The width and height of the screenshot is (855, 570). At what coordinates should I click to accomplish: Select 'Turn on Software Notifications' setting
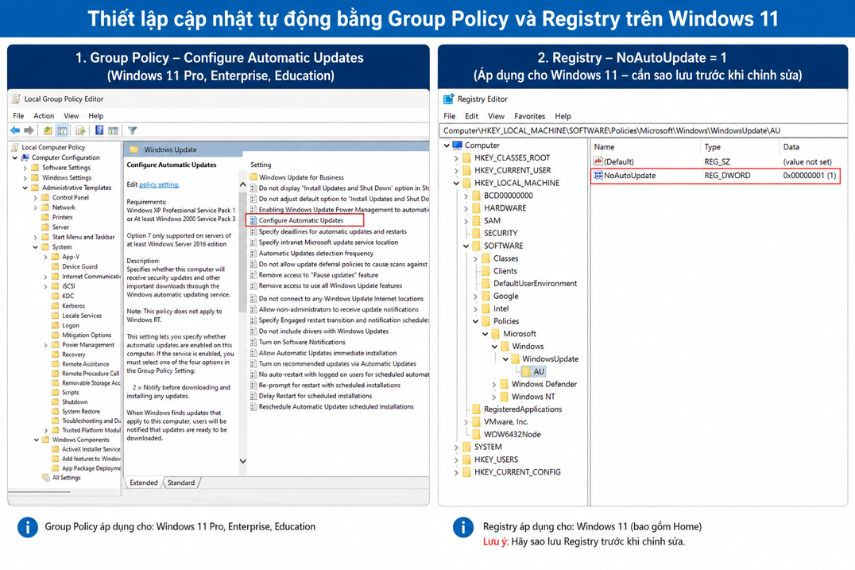(302, 342)
